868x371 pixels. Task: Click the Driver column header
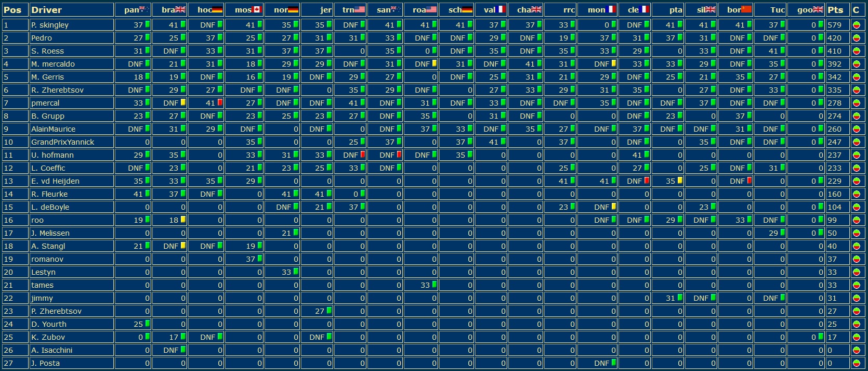46,10
